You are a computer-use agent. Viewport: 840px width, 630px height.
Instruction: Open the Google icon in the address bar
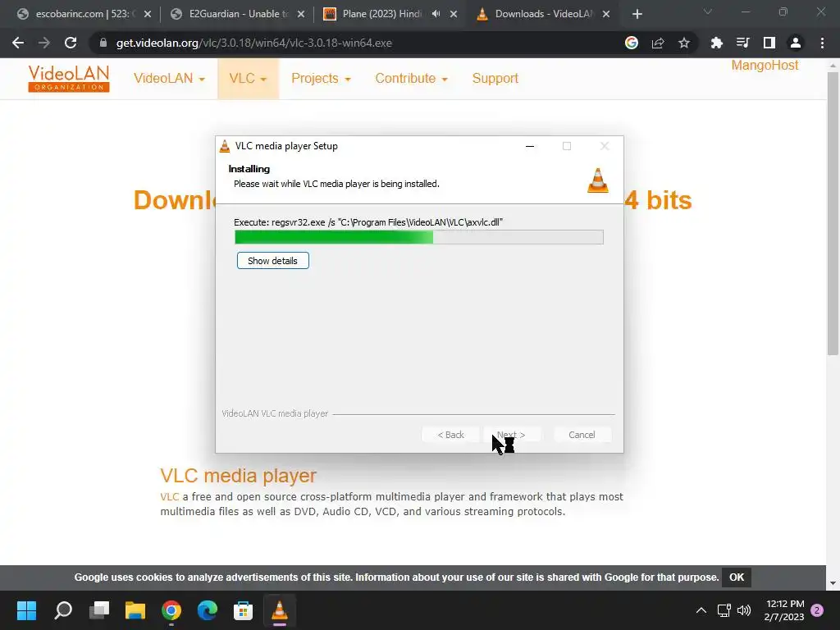pos(632,43)
